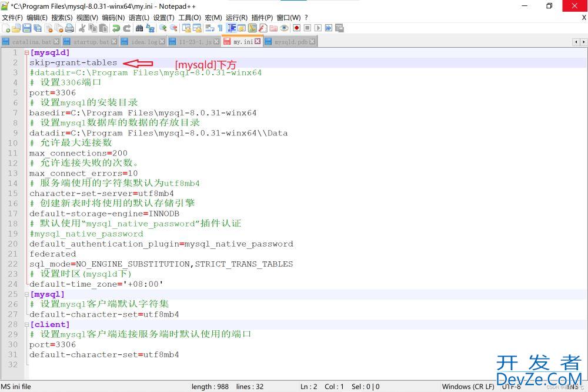The width and height of the screenshot is (588, 392).
Task: Open the 视图(V) menu
Action: [x=87, y=18]
